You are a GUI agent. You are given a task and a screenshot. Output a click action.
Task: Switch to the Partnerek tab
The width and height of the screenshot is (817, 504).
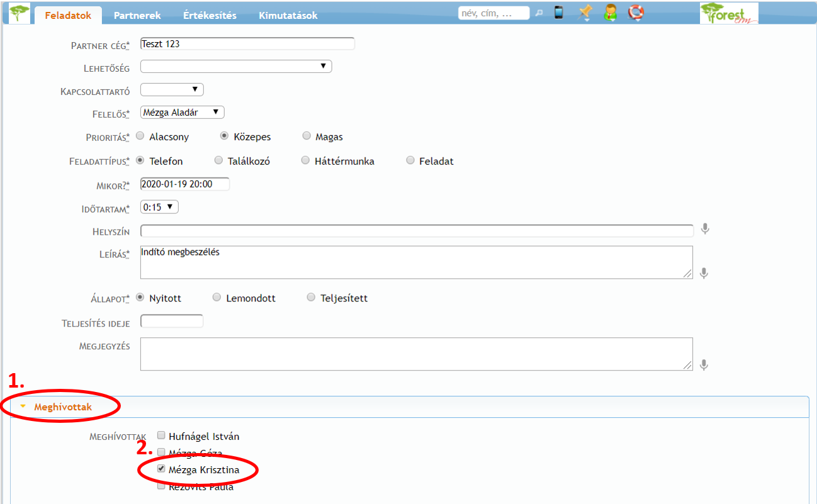[x=137, y=16]
